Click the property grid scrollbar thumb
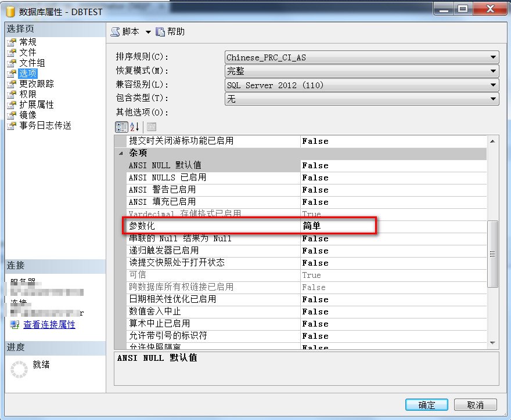The width and height of the screenshot is (511, 420). coord(492,254)
